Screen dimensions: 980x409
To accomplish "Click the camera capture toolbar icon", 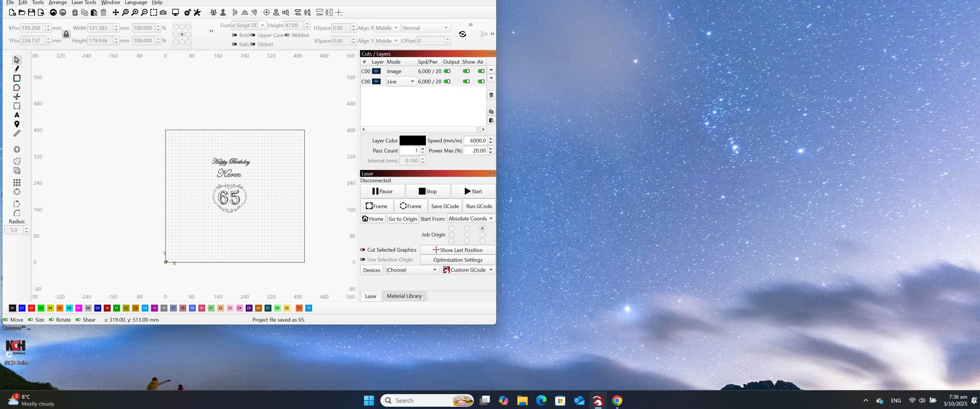I will [x=163, y=12].
